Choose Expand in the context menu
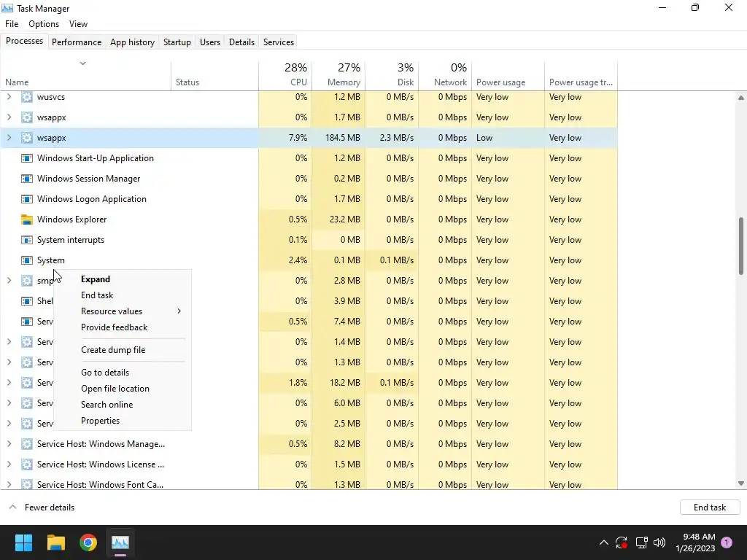Image resolution: width=747 pixels, height=560 pixels. pos(123,279)
